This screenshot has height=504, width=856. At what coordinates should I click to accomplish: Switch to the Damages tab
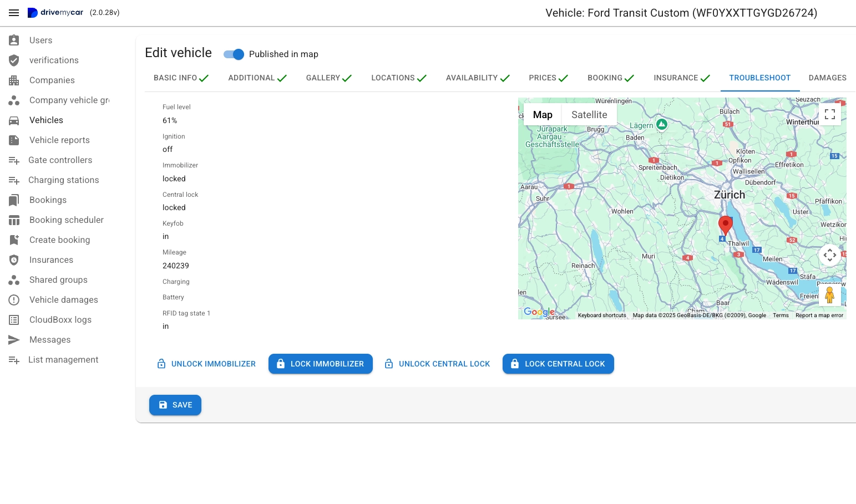coord(827,78)
